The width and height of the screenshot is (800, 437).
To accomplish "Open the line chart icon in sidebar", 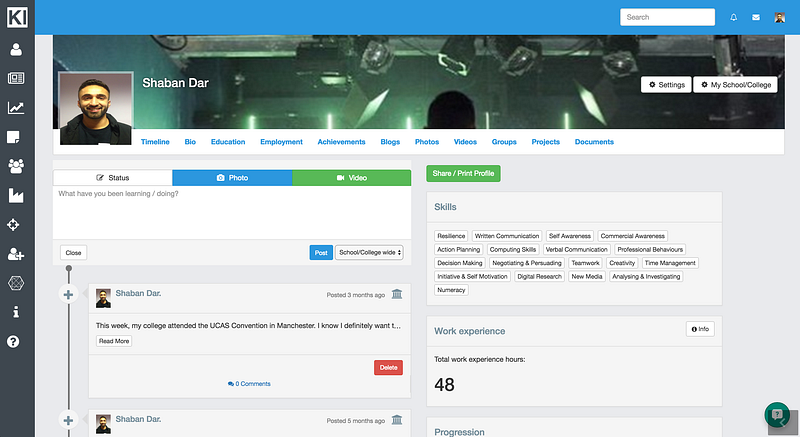I will point(16,108).
